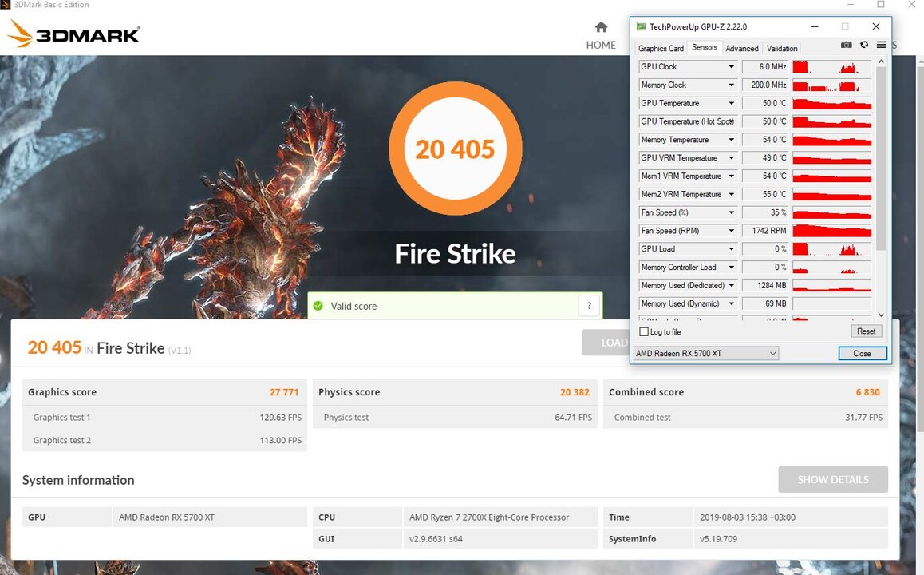This screenshot has height=575, width=924.
Task: Click the GPU-Z scrollbar up arrow
Action: click(881, 61)
